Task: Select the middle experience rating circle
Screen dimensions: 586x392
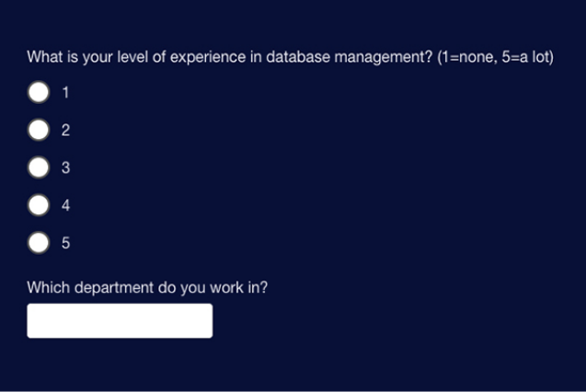Action: click(x=39, y=167)
